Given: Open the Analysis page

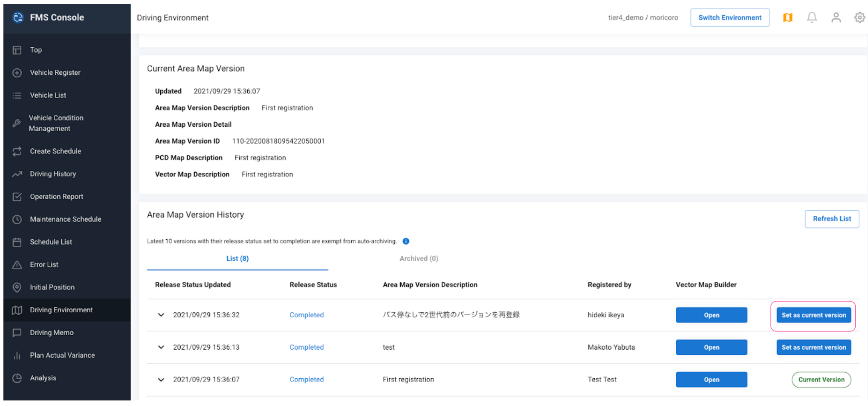Looking at the screenshot, I should click(x=43, y=378).
